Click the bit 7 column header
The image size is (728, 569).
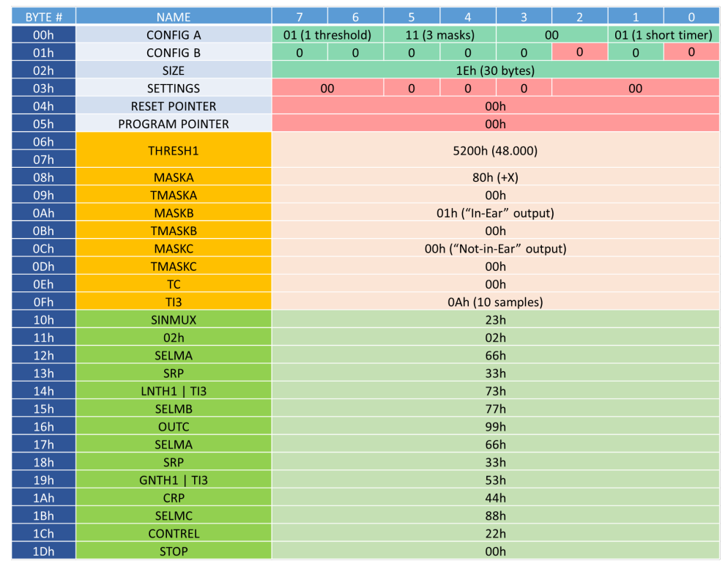(300, 17)
